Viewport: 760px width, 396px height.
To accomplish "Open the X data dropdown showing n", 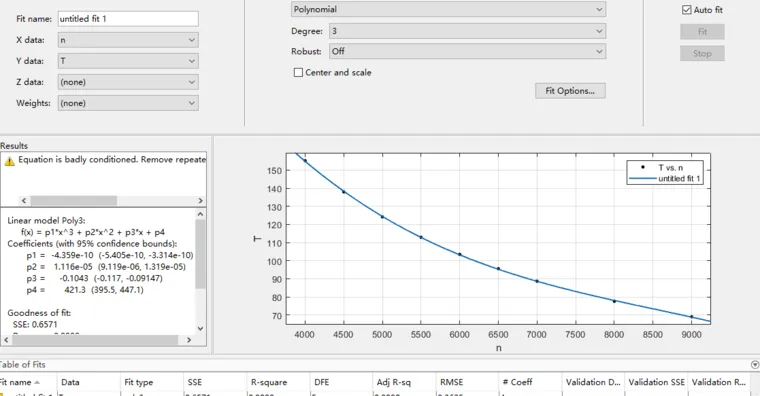I will pyautogui.click(x=128, y=40).
